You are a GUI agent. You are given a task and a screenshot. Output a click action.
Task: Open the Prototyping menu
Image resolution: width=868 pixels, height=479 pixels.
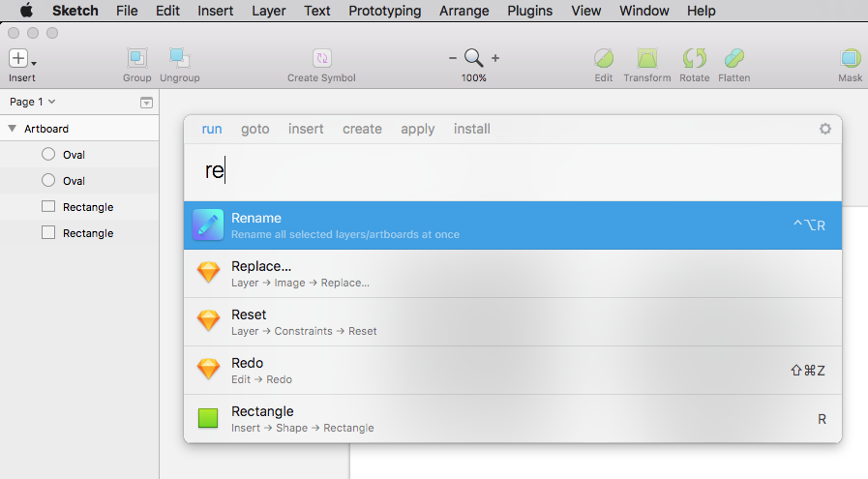point(385,11)
